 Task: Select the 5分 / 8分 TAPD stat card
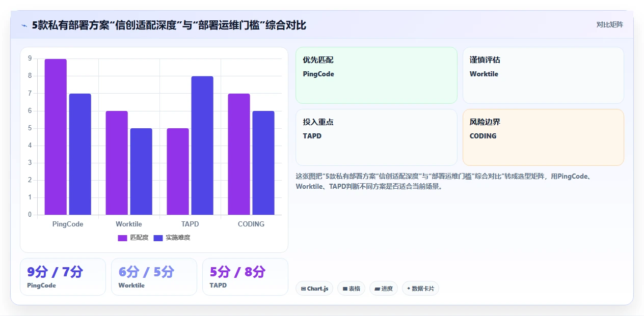245,277
